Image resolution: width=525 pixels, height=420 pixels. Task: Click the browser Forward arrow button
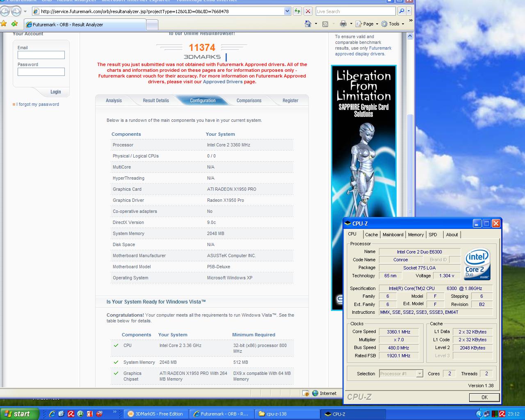[16, 11]
